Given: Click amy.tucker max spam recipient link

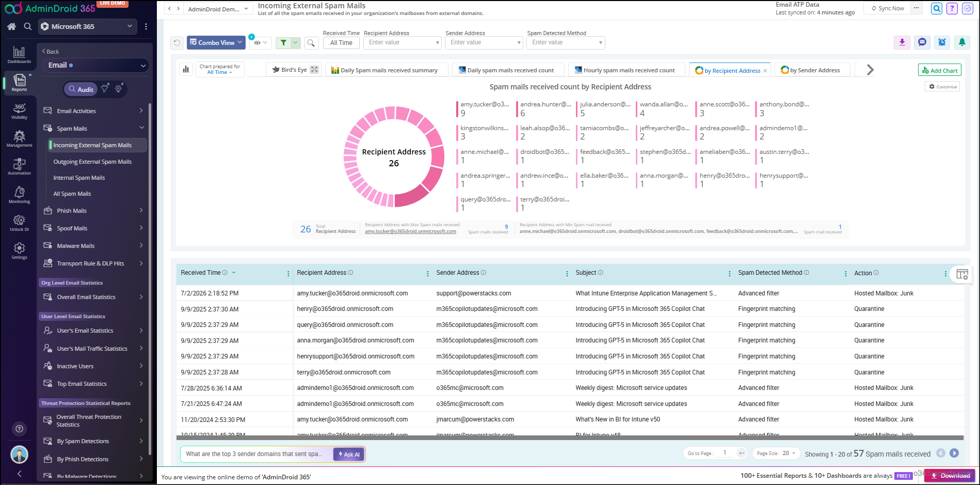Looking at the screenshot, I should [x=410, y=231].
